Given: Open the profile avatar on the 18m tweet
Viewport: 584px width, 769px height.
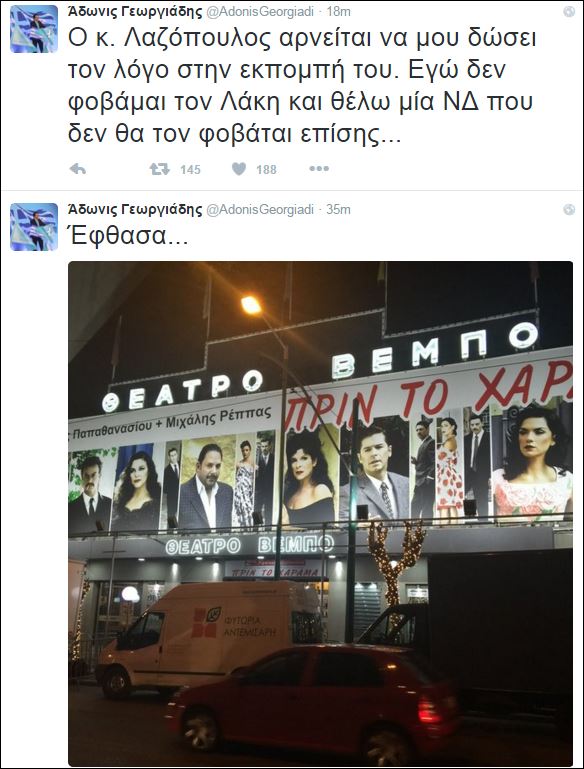Looking at the screenshot, I should click(34, 29).
